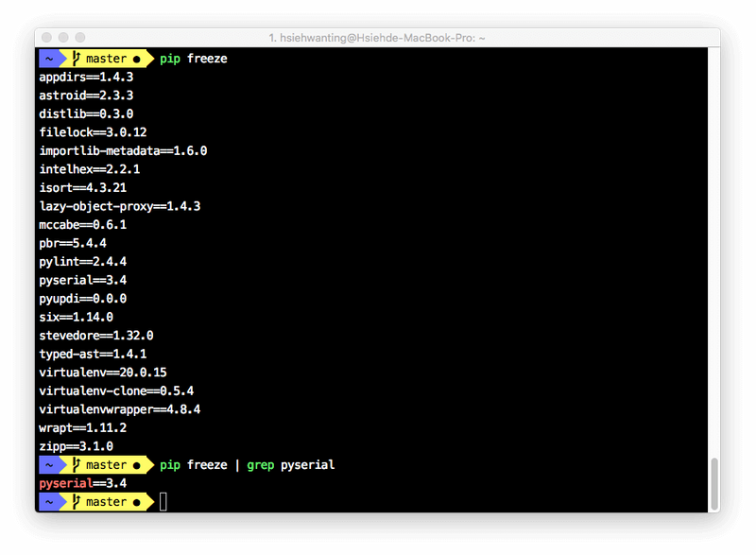Viewport: 756px width, 555px height.
Task: Click the appdirs==1.4.3 output line
Action: click(86, 77)
